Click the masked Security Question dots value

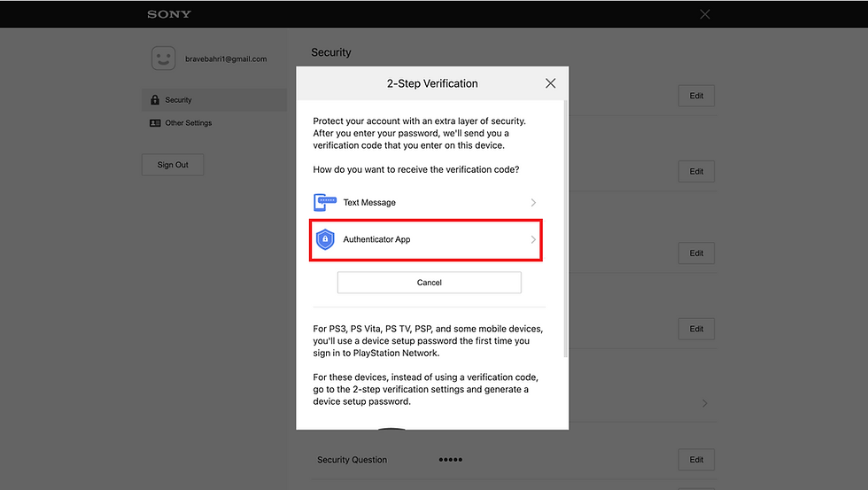click(x=451, y=460)
